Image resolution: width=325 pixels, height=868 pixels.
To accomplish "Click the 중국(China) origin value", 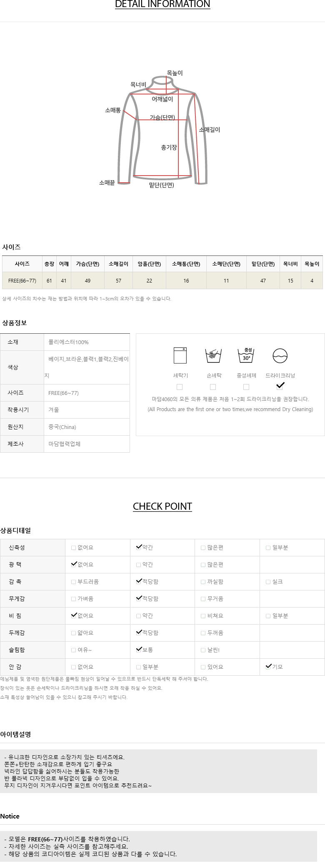I will [62, 427].
